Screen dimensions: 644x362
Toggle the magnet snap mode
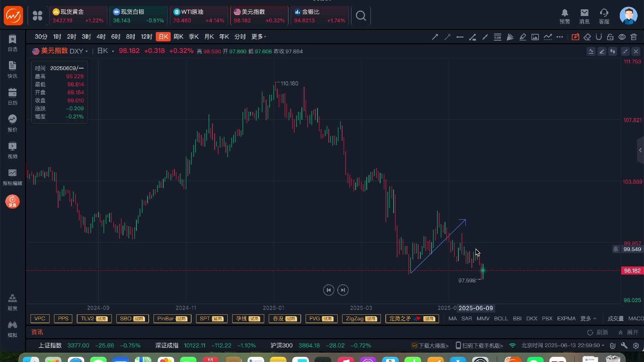tap(599, 37)
